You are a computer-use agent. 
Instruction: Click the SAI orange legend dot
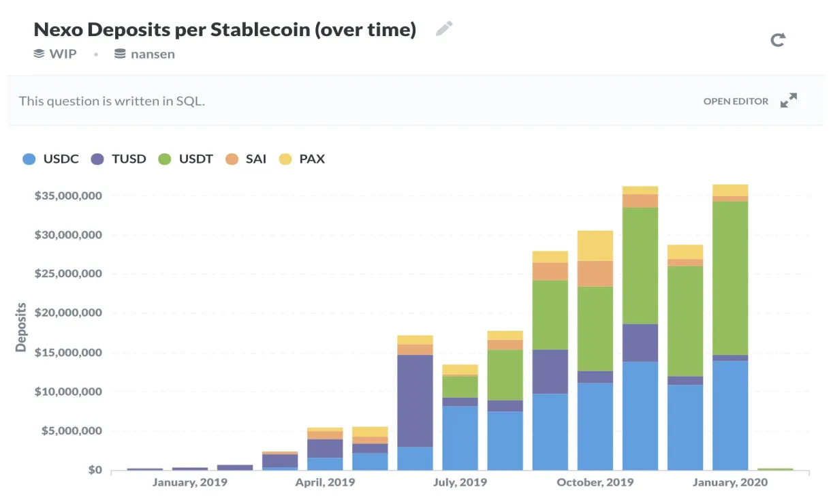click(x=232, y=159)
